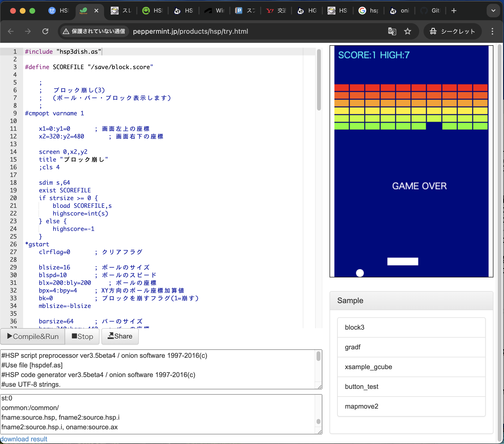Viewport: 504px width, 444px height.
Task: Click the incognito (シークレット) indicator
Action: pyautogui.click(x=452, y=31)
